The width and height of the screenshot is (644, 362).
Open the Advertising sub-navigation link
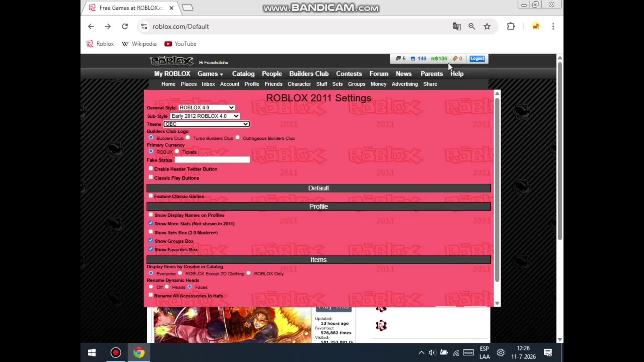[x=405, y=84]
